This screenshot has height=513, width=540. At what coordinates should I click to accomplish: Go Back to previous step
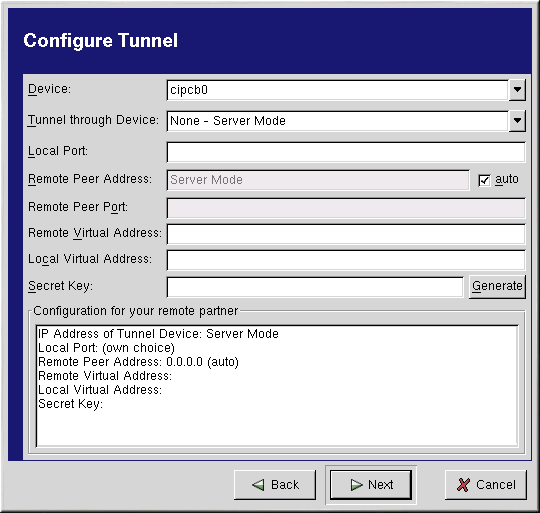coord(275,485)
